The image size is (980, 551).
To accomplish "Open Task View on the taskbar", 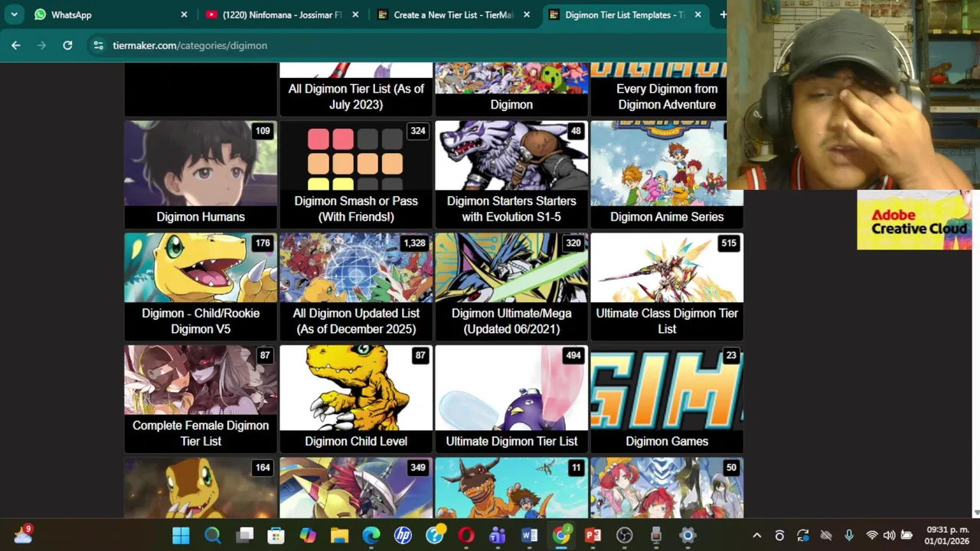I will tap(245, 536).
